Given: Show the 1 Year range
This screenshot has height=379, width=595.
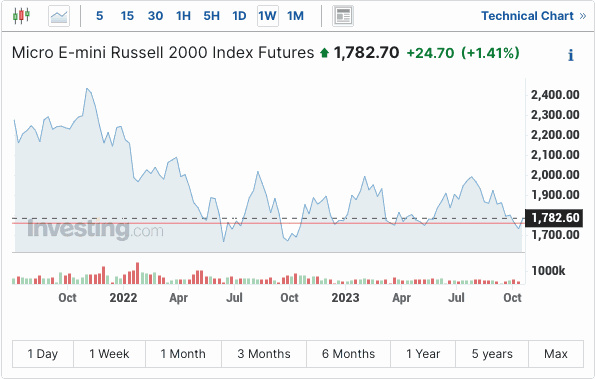Looking at the screenshot, I should click(423, 354).
